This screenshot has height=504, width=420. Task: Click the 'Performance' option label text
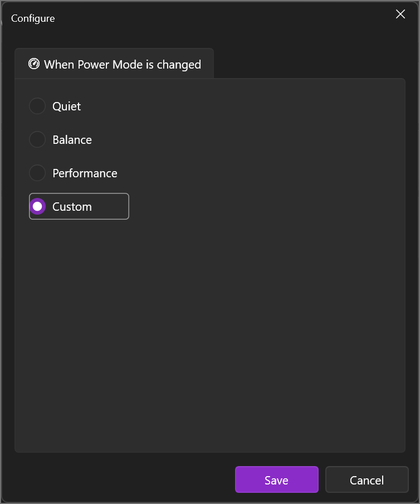84,173
